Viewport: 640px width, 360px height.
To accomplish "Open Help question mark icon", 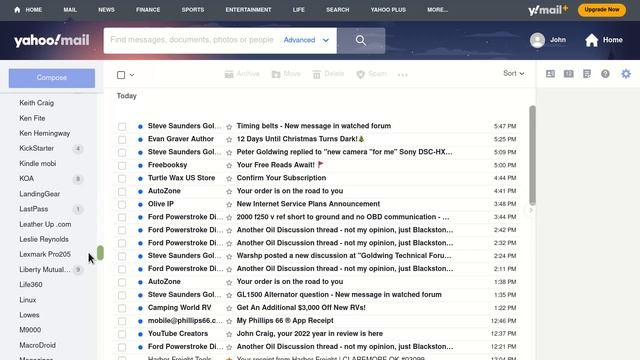I will tap(605, 74).
